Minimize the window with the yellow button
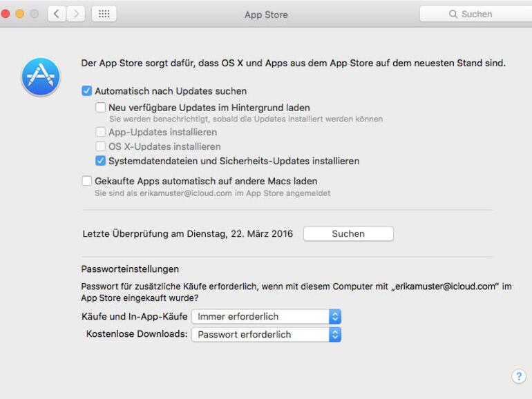 point(20,14)
